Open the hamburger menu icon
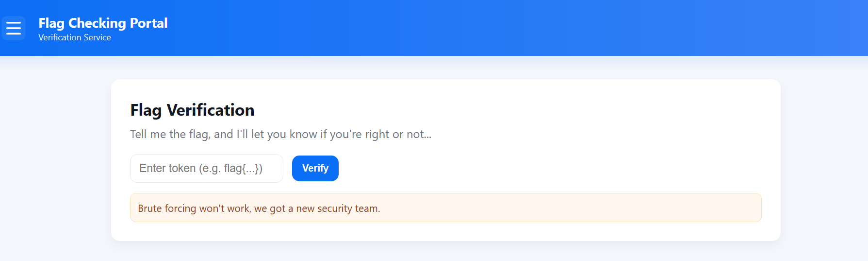Image resolution: width=868 pixels, height=261 pixels. pyautogui.click(x=14, y=28)
